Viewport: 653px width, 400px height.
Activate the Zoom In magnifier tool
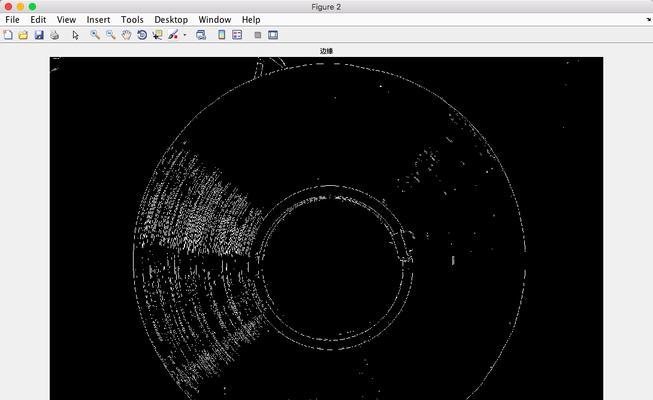coord(95,35)
